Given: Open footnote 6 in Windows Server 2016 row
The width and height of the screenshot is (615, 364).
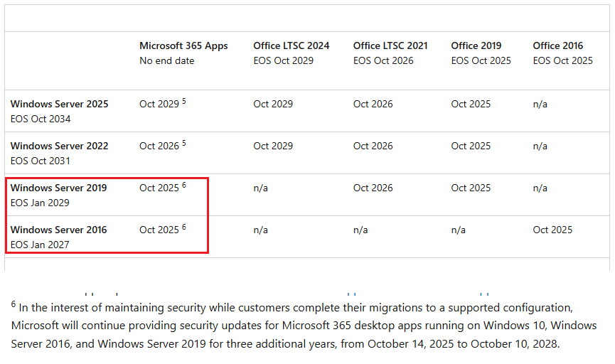Looking at the screenshot, I should coord(184,227).
